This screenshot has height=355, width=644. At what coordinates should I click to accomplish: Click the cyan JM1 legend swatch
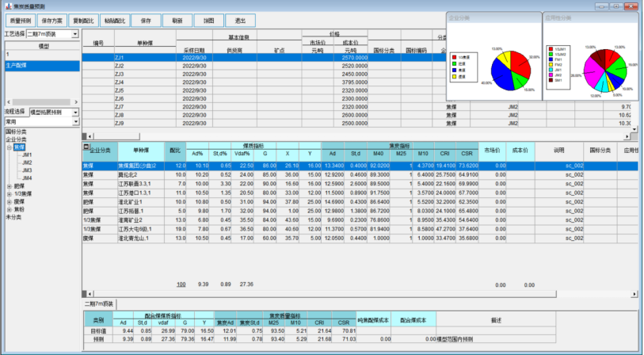551,71
